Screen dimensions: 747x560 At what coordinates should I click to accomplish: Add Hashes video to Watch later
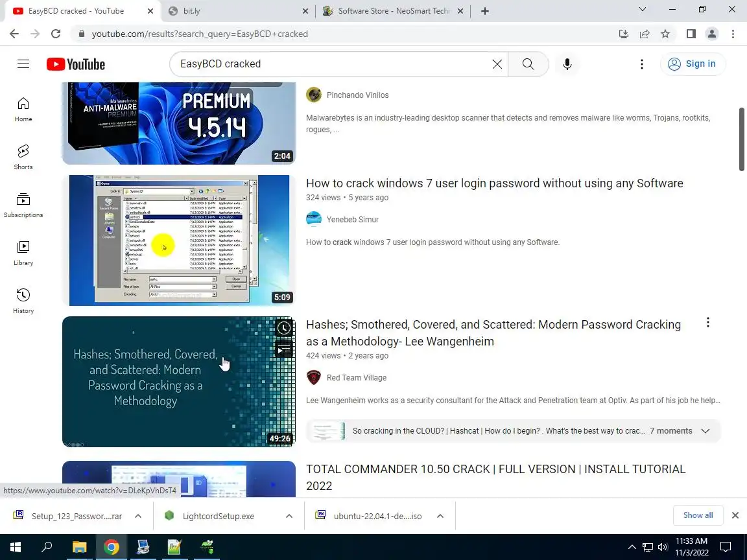283,327
